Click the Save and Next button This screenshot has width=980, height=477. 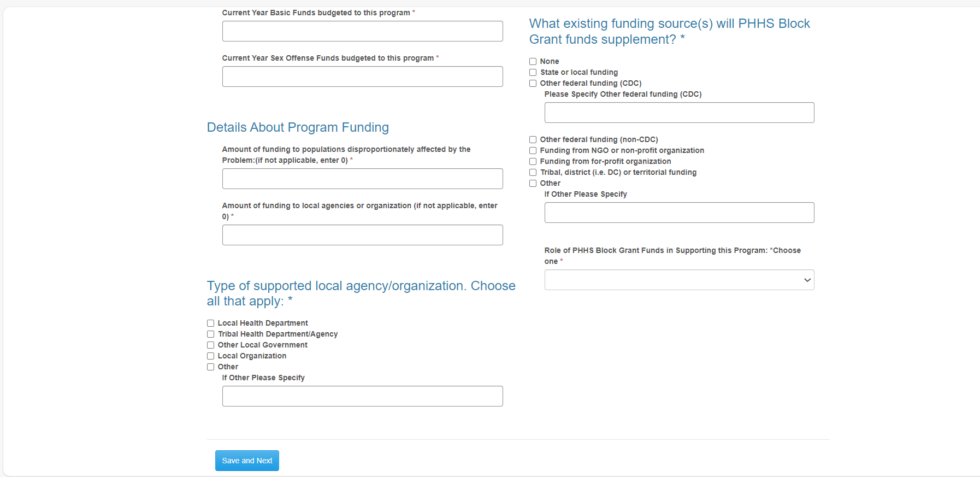[x=247, y=461]
